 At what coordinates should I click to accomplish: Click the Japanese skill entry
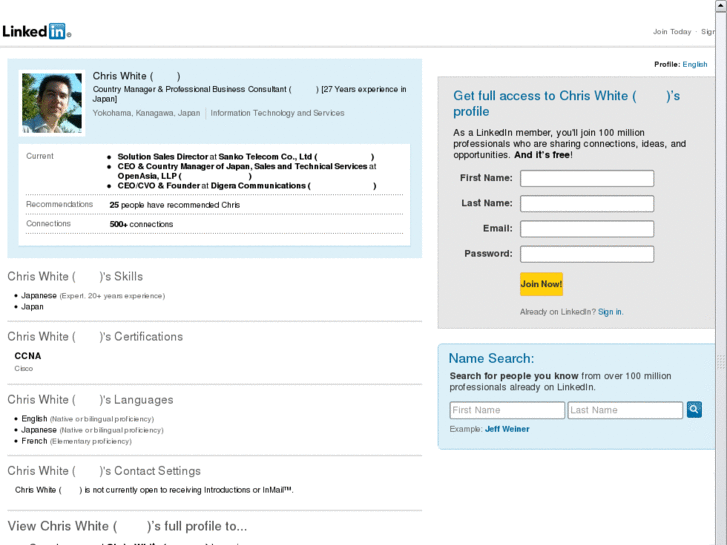(x=39, y=295)
